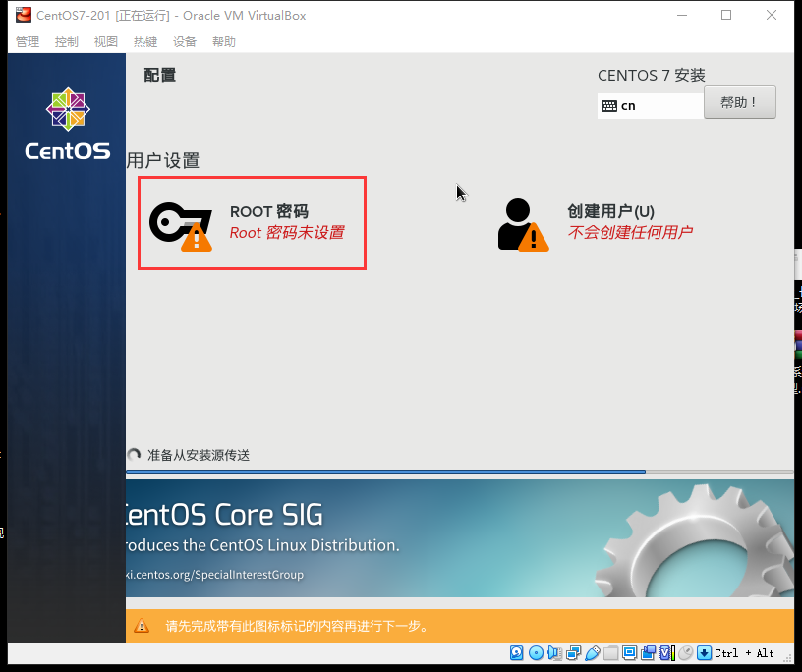Open the 管理 menu

[28, 41]
